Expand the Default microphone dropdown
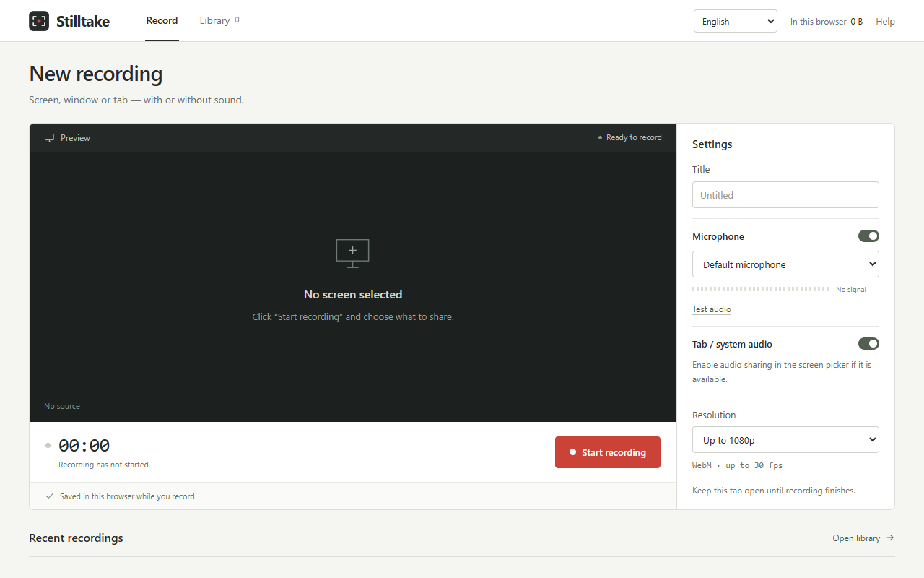Image resolution: width=924 pixels, height=578 pixels. pos(785,264)
